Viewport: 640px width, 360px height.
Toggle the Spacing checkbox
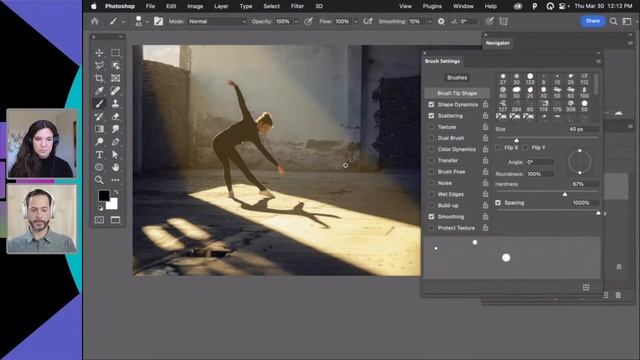tap(498, 202)
